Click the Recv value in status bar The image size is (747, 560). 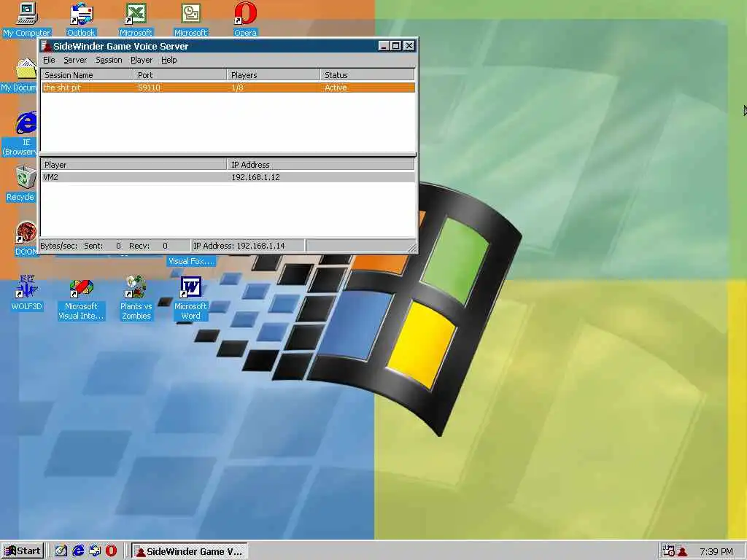[x=165, y=246]
